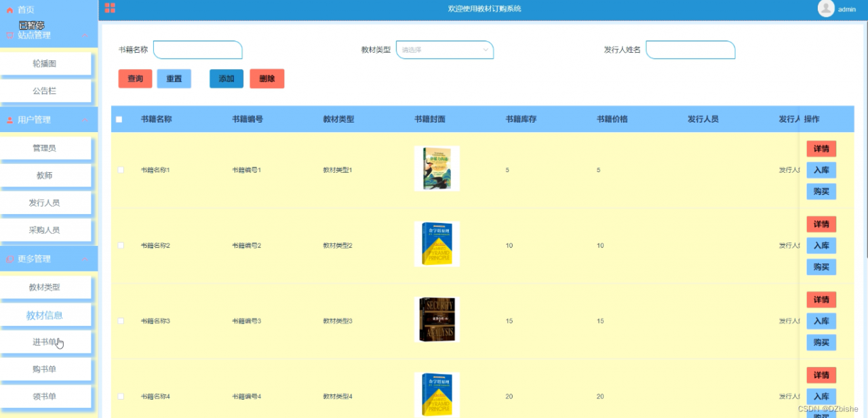Open 轮播图 menu item
868x418 pixels.
(45, 63)
